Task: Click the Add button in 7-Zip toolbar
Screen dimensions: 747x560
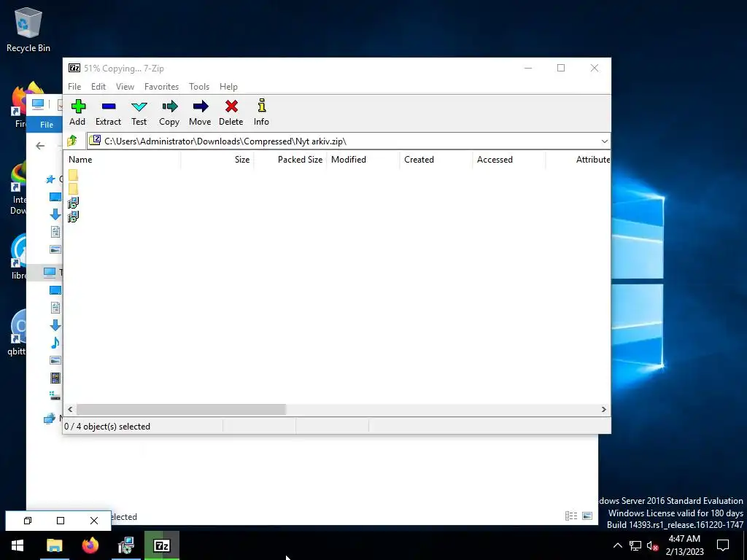Action: pos(77,112)
